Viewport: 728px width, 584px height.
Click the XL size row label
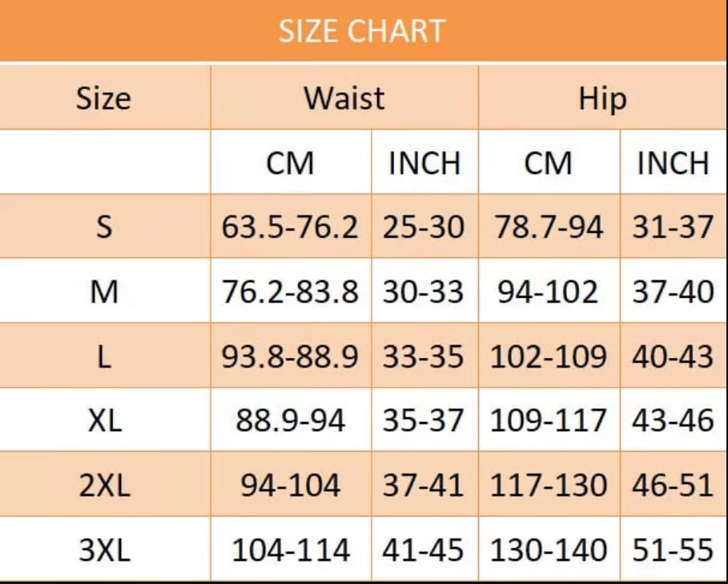click(104, 421)
